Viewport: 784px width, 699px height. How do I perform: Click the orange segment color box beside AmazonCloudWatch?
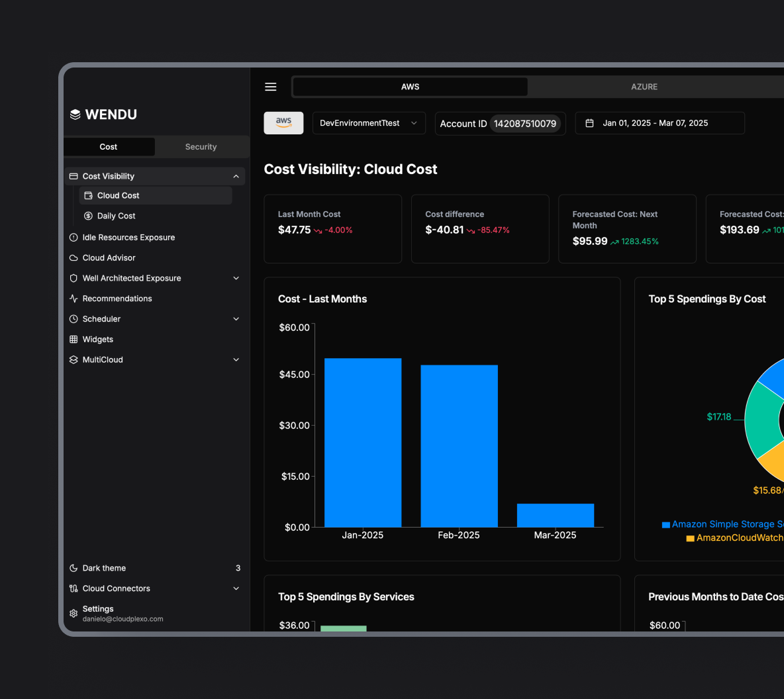coord(689,538)
